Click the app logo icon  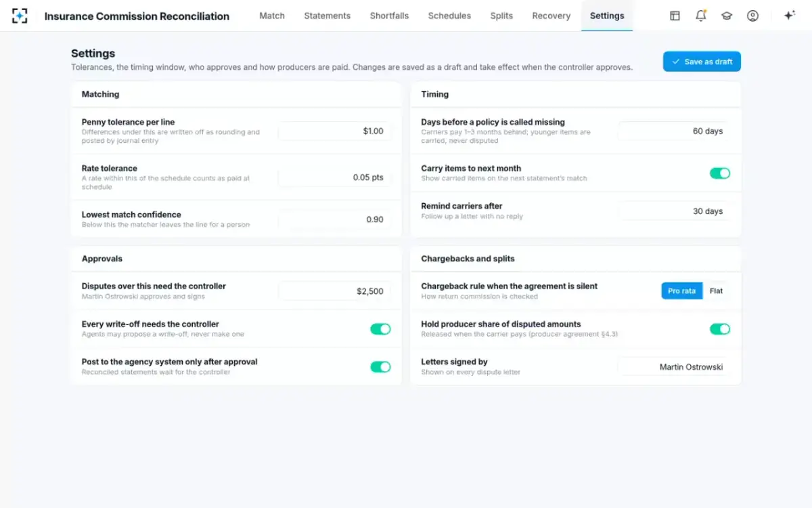[20, 16]
